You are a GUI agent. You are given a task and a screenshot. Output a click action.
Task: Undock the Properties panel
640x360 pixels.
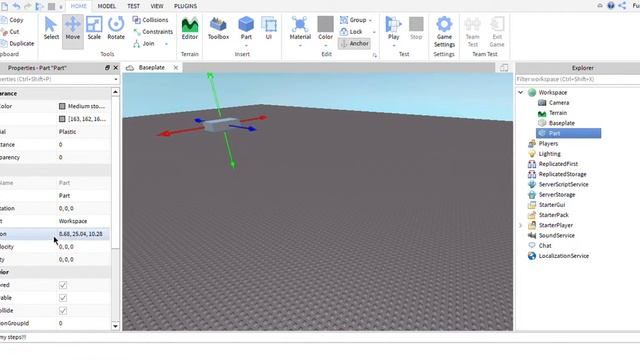click(107, 68)
